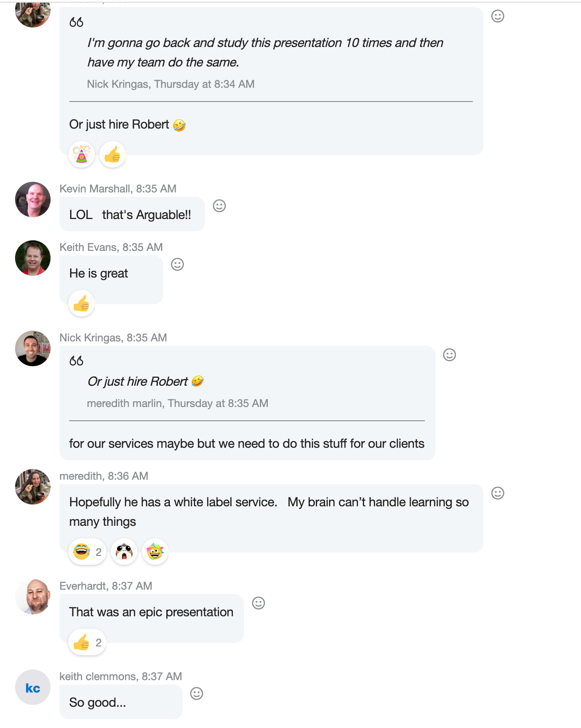
Task: Click thumbs up reaction under 'He is great'
Action: pyautogui.click(x=82, y=304)
